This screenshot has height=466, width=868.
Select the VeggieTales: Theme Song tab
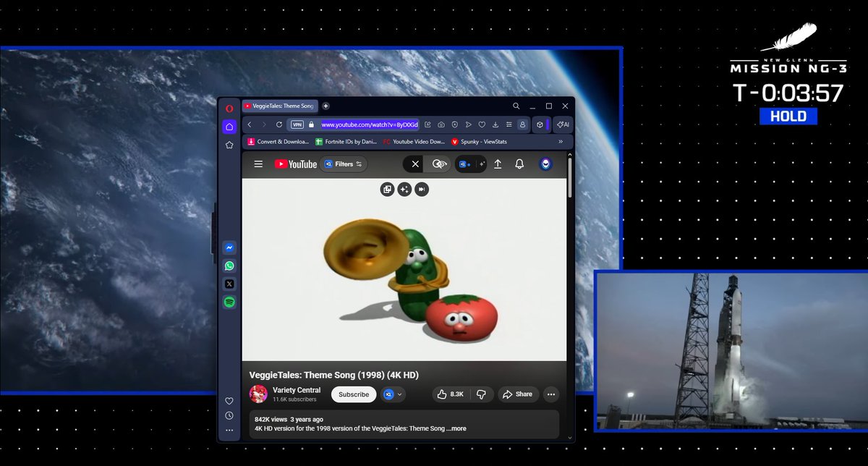[278, 106]
